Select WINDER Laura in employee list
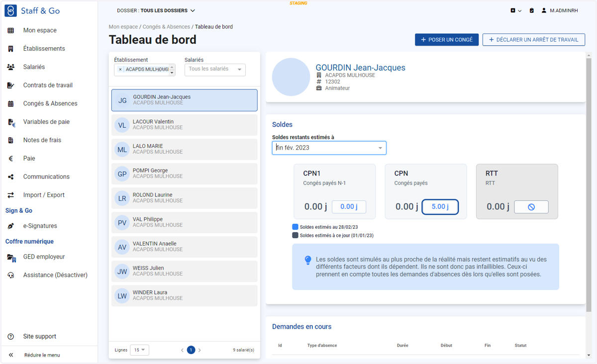597x364 pixels. click(x=185, y=295)
